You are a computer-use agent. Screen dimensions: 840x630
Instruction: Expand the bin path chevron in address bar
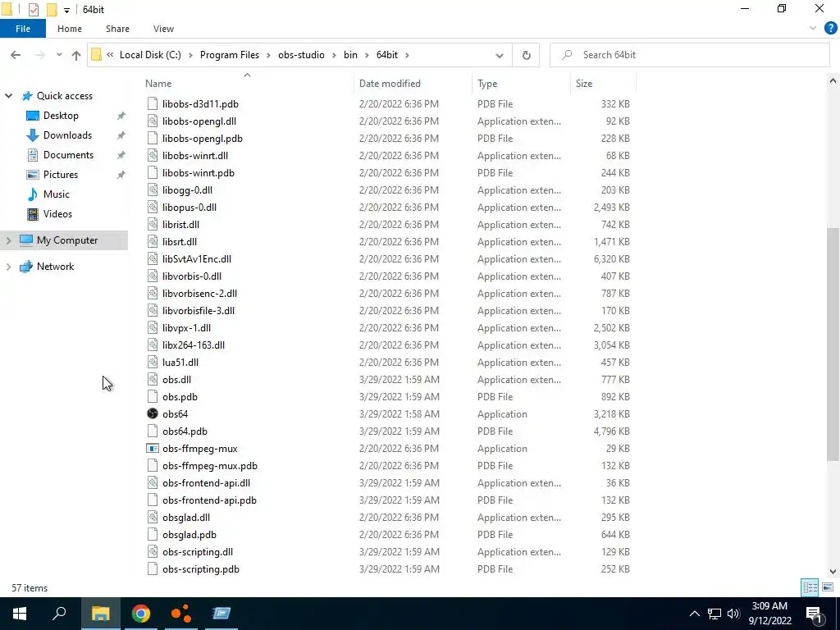tap(367, 55)
